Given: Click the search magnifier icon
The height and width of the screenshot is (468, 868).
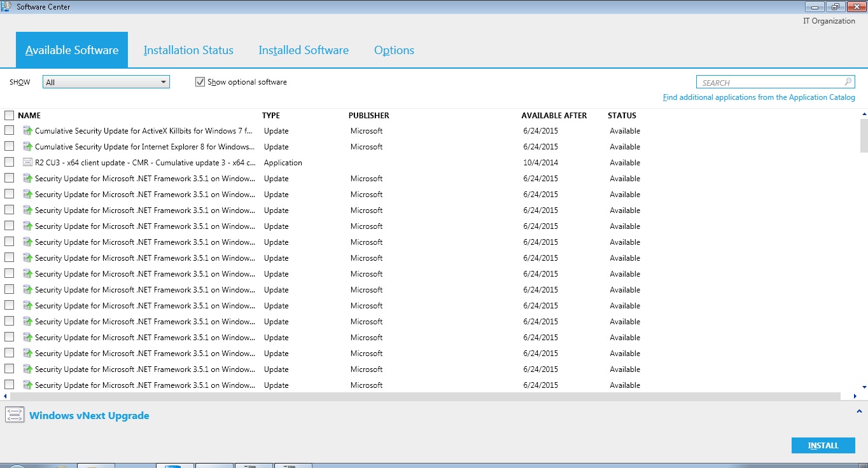Looking at the screenshot, I should 848,82.
